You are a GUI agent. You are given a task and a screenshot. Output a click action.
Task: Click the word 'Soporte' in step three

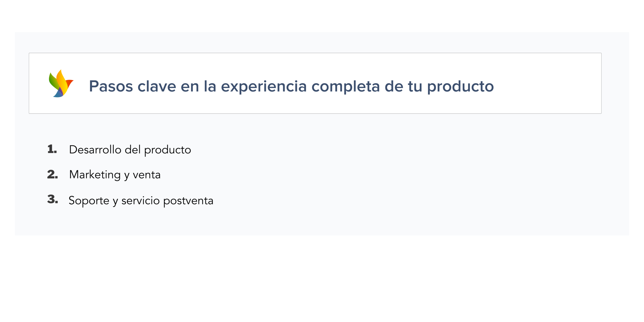89,200
